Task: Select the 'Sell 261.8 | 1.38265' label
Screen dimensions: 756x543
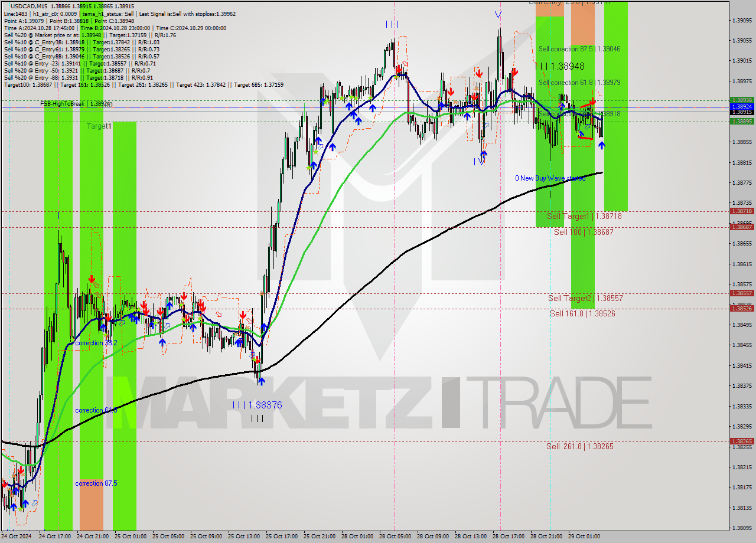Action: click(x=580, y=447)
